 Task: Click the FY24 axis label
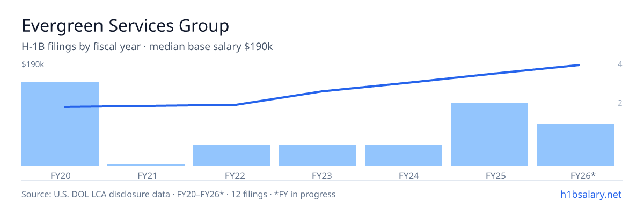click(404, 175)
